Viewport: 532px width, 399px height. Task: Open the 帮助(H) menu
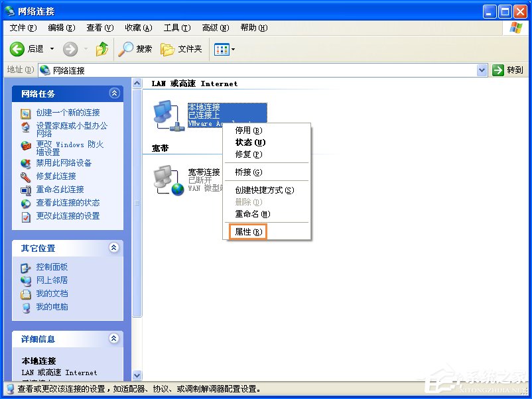[254, 28]
